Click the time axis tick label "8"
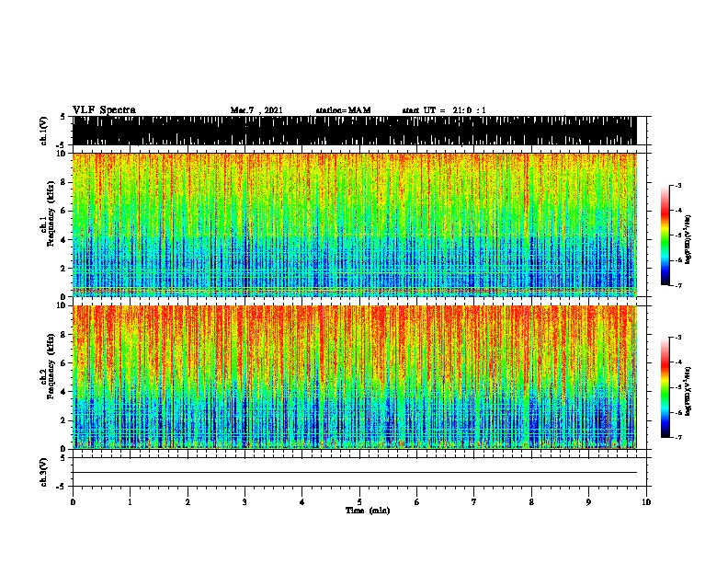Image resolution: width=728 pixels, height=563 pixels. tap(531, 502)
